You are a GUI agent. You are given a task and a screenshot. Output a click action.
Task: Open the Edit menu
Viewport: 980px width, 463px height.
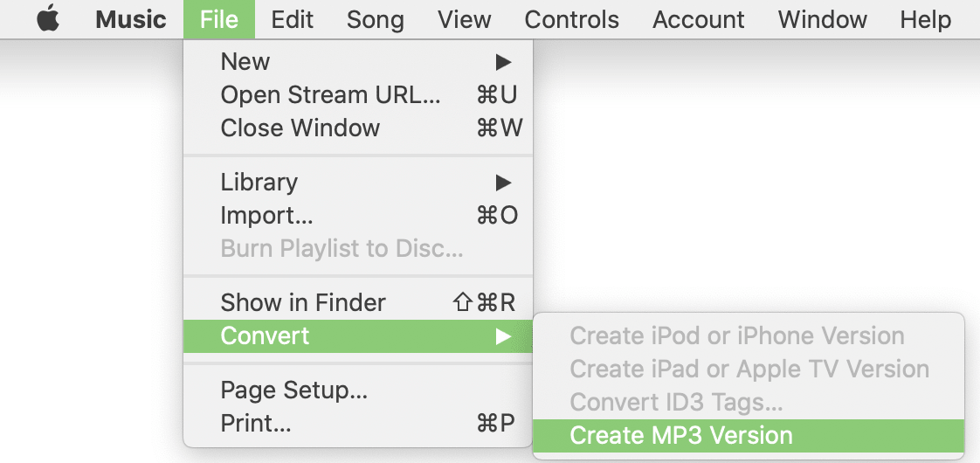click(x=293, y=19)
